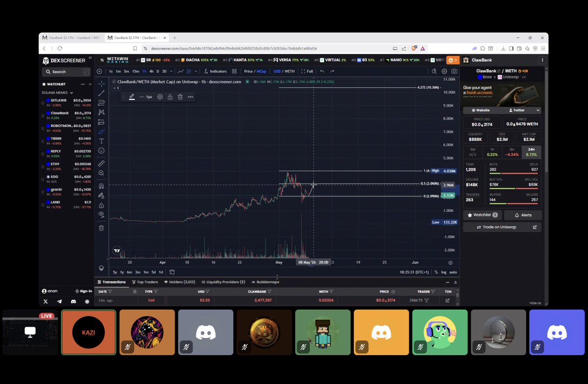Open the quick search icon on chart toolbar

[x=434, y=71]
